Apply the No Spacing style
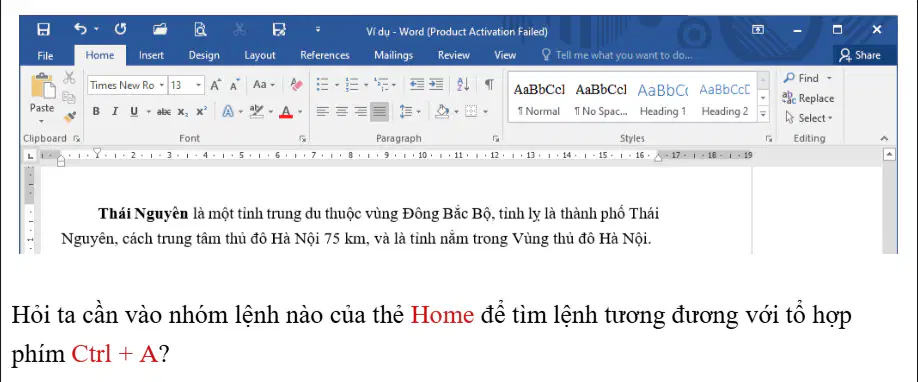The height and width of the screenshot is (382, 918). tap(601, 99)
